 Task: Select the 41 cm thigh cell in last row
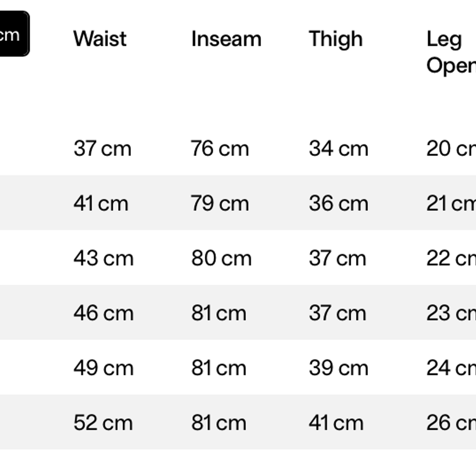click(x=336, y=423)
